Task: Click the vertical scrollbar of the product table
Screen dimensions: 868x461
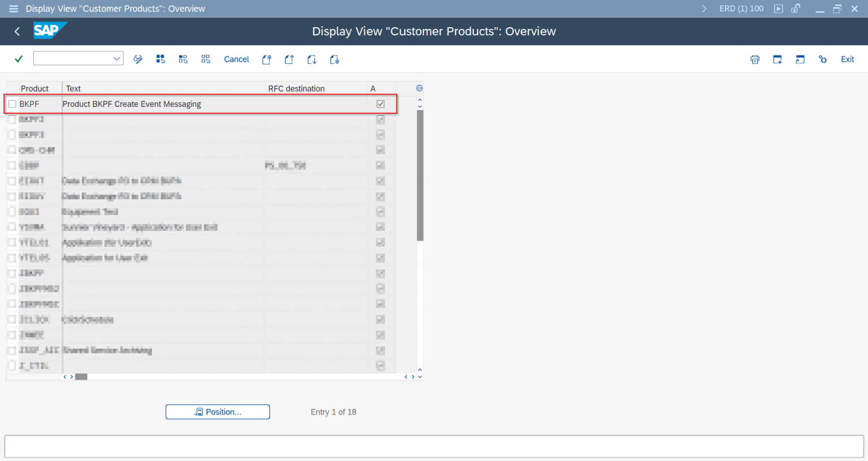Action: pos(420,175)
